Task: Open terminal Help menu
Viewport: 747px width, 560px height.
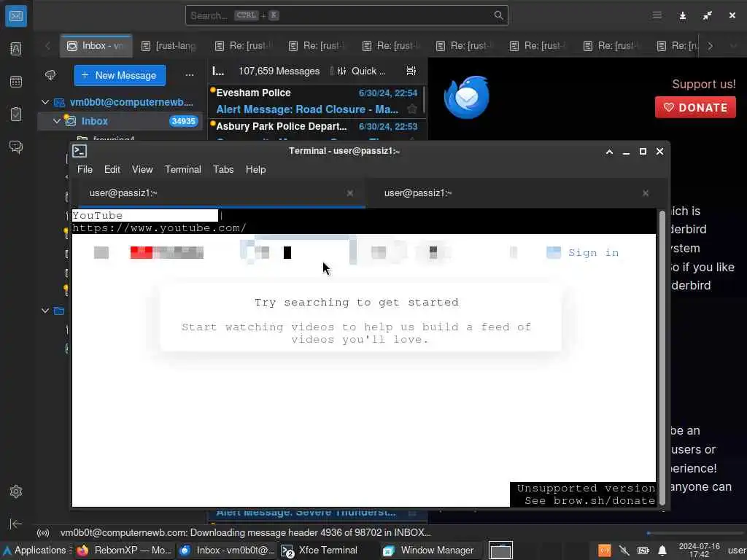Action: [256, 169]
